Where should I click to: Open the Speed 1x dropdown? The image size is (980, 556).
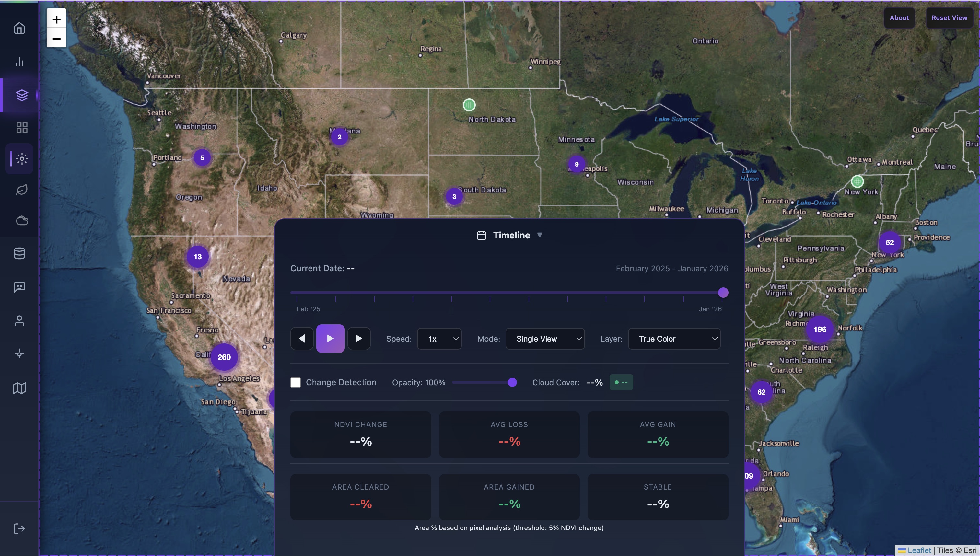click(x=439, y=339)
